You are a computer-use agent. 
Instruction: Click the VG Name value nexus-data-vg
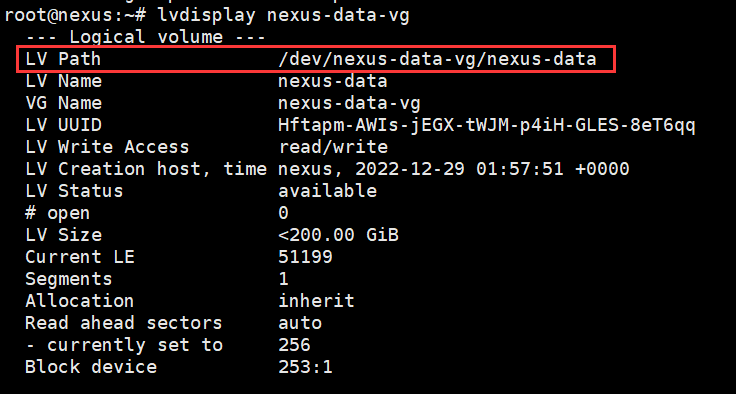tap(349, 103)
